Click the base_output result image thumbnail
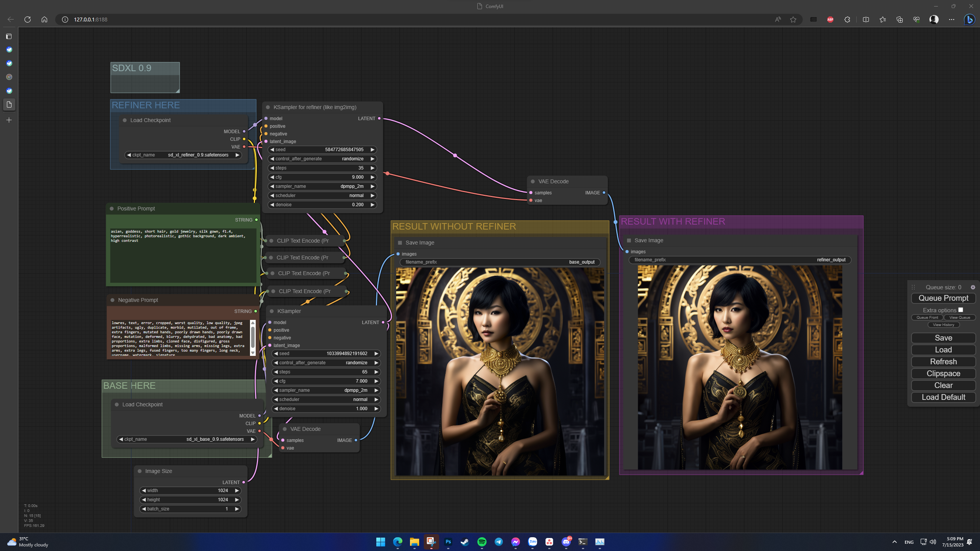This screenshot has height=551, width=980. point(500,372)
